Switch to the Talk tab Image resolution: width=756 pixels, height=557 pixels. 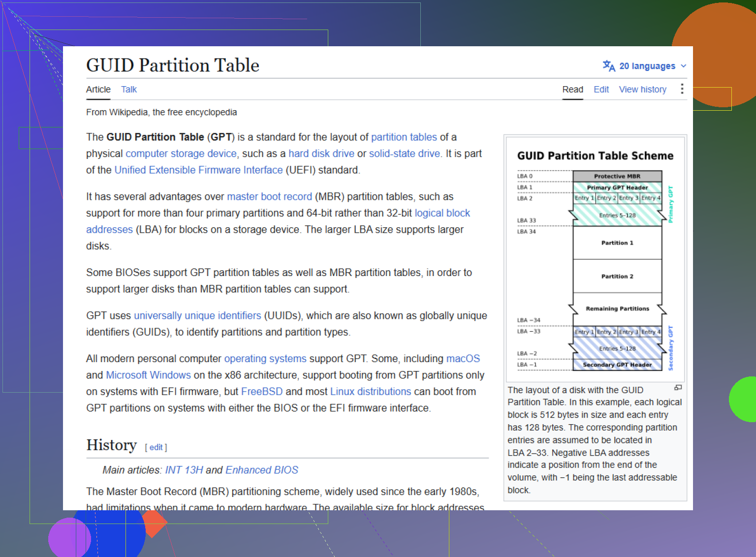click(129, 90)
